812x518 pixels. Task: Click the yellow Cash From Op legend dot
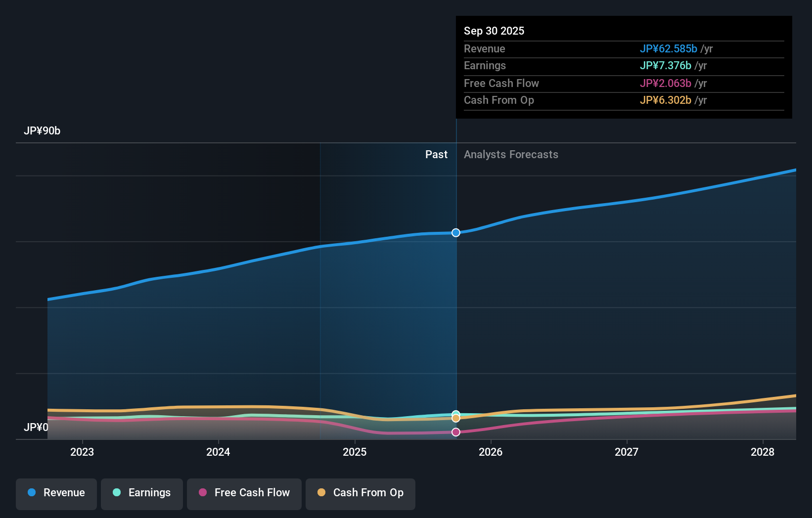pyautogui.click(x=322, y=493)
